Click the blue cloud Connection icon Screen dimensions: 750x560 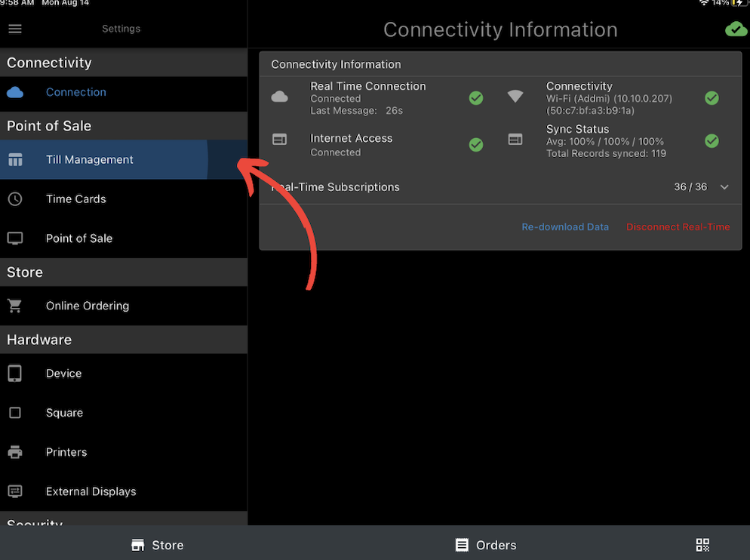[15, 92]
